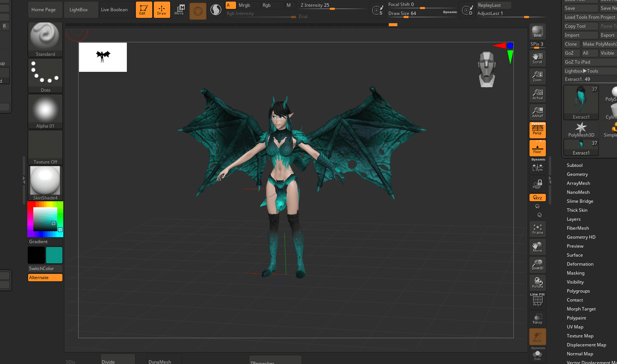Expand the UV Map section
The image size is (617, 364).
pyautogui.click(x=575, y=327)
